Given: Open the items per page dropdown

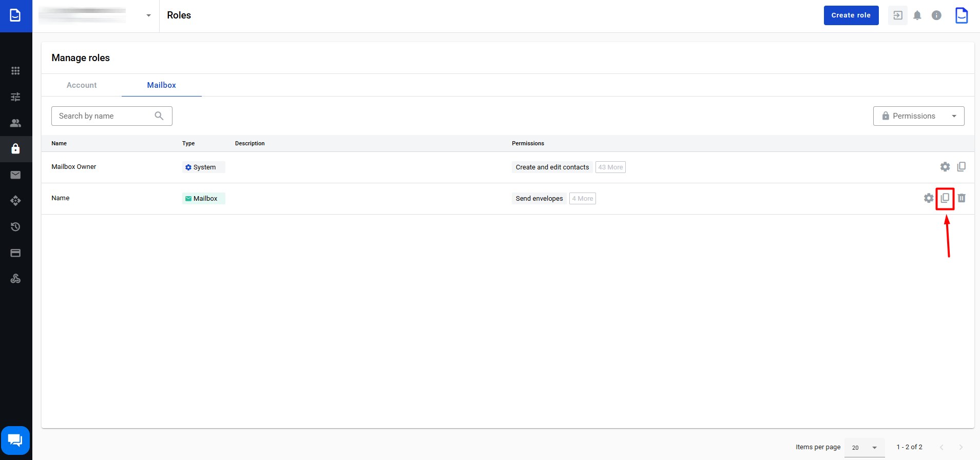Looking at the screenshot, I should 864,448.
